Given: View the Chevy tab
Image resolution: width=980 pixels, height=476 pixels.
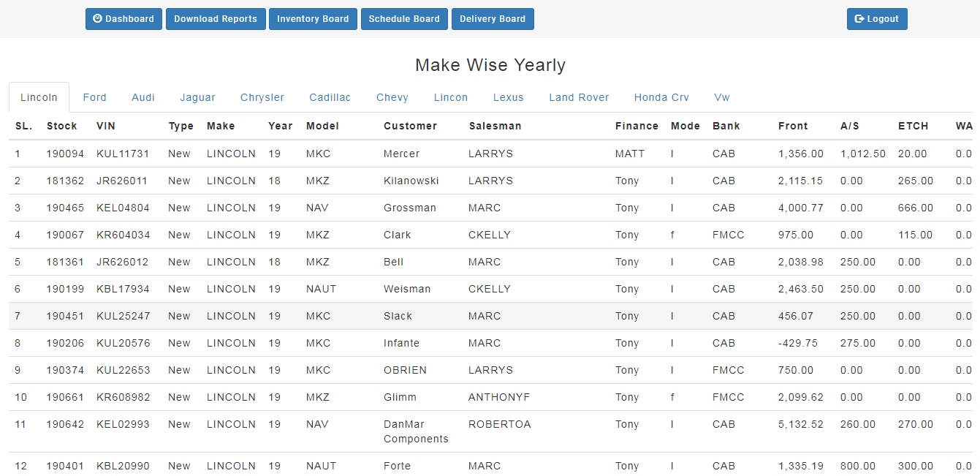Looking at the screenshot, I should point(392,97).
